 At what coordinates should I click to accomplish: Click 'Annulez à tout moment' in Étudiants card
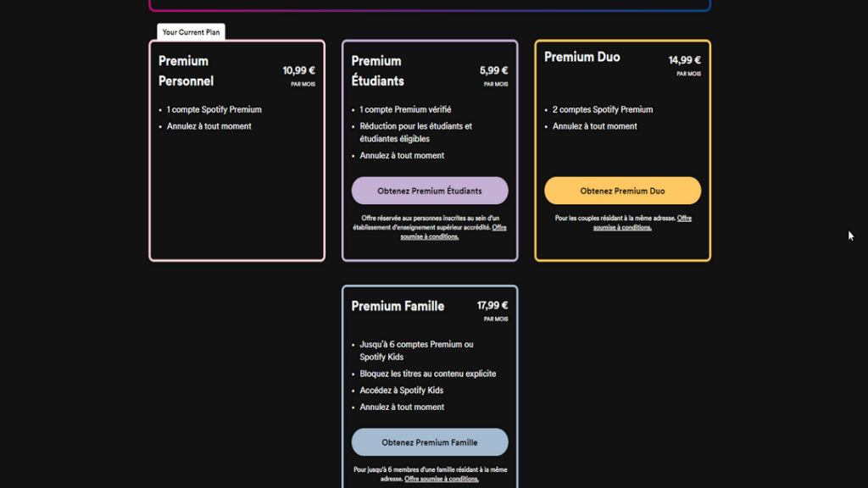pyautogui.click(x=402, y=156)
